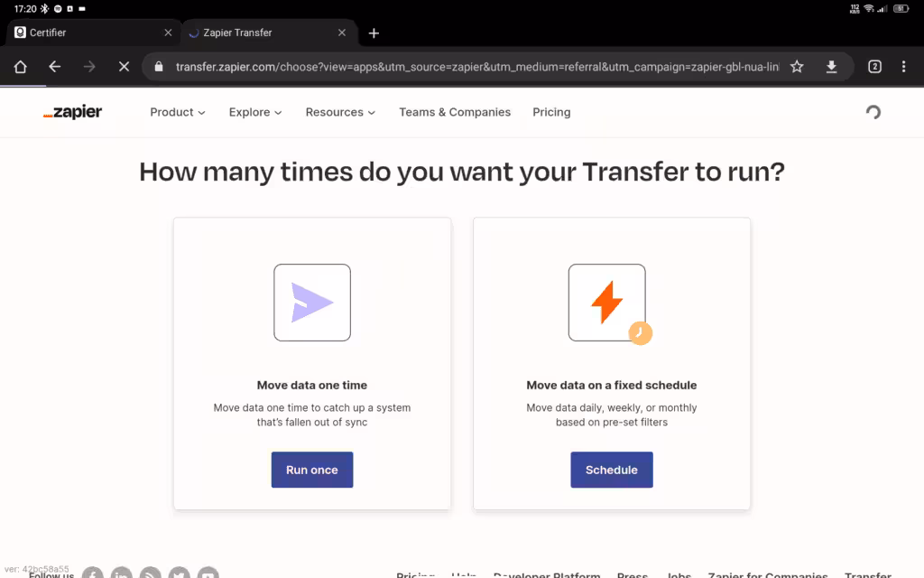Open the tab switcher showing 2 tabs
The image size is (924, 578).
tap(875, 67)
